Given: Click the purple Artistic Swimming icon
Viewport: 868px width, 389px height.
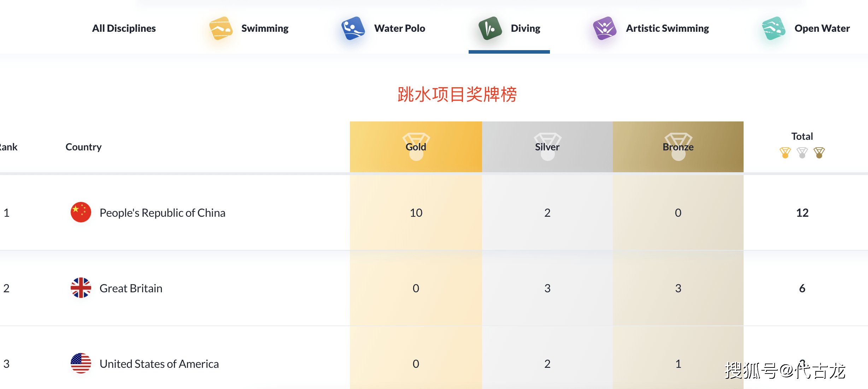Looking at the screenshot, I should click(605, 28).
